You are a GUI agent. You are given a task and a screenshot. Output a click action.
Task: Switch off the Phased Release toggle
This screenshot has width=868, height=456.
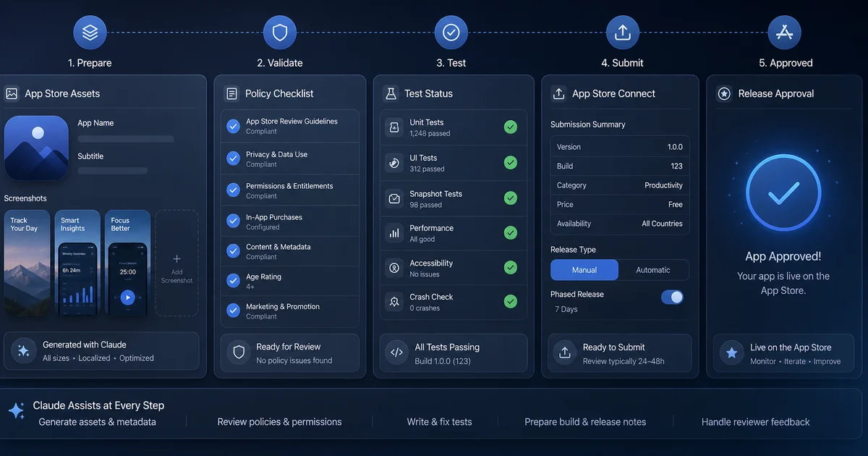pos(672,297)
